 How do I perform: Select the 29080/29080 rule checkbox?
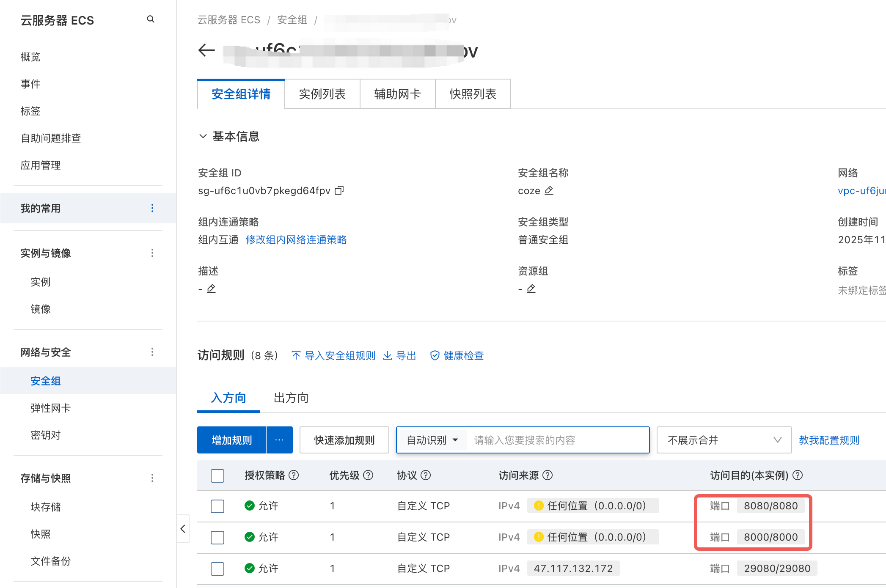tap(217, 569)
